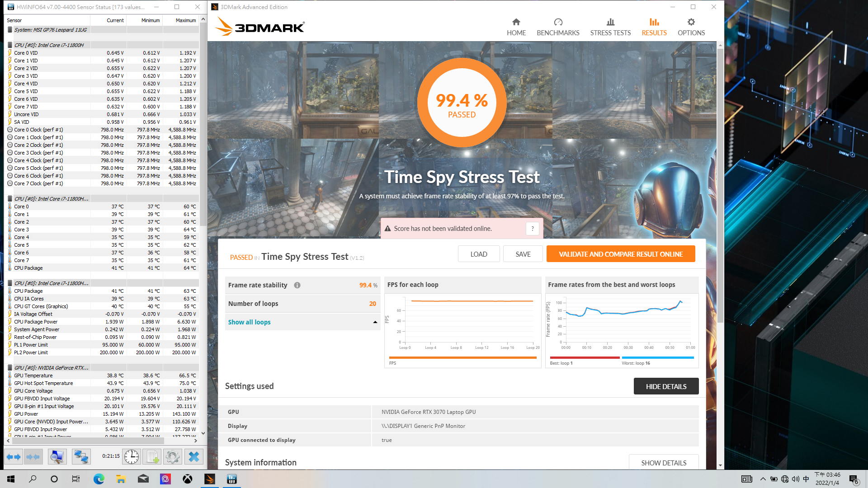This screenshot has width=868, height=488.
Task: Click the NVIDIA GeForce RTX 3070 Laptop GPU value
Action: tap(429, 412)
